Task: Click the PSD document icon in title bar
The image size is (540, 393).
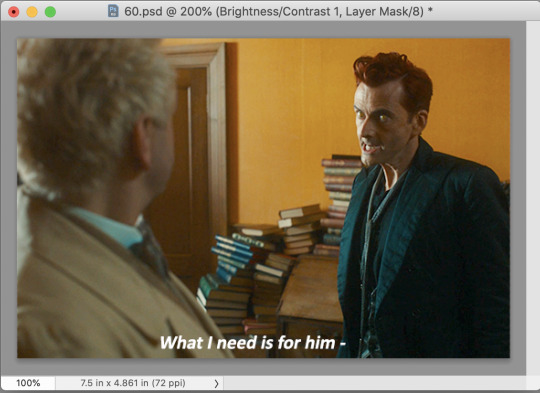Action: click(x=113, y=11)
